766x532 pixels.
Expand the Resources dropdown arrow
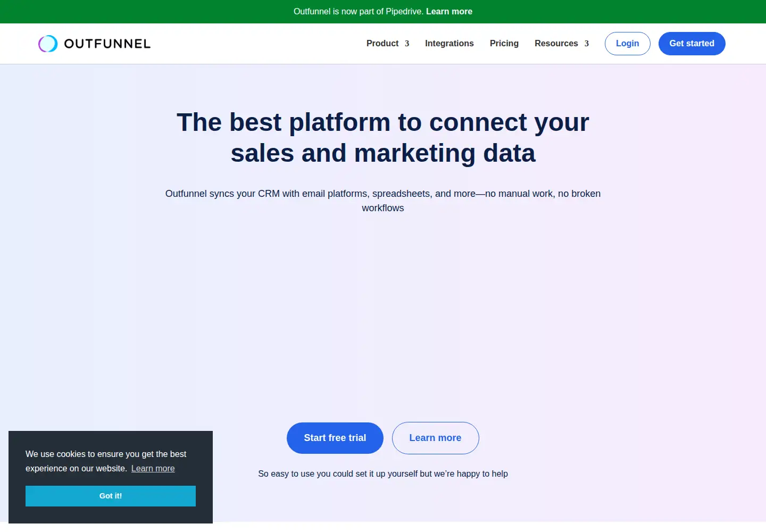[x=587, y=44]
